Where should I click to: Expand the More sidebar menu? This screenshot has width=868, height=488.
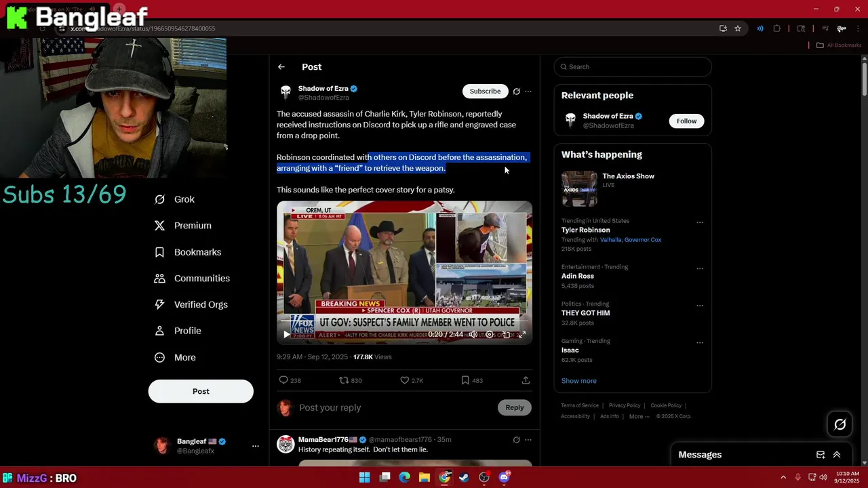coord(175,358)
